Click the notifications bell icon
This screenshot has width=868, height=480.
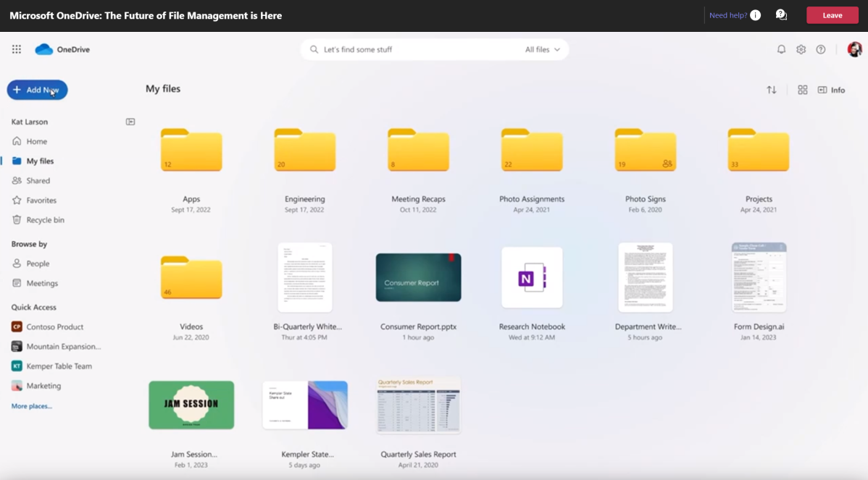[x=781, y=49]
